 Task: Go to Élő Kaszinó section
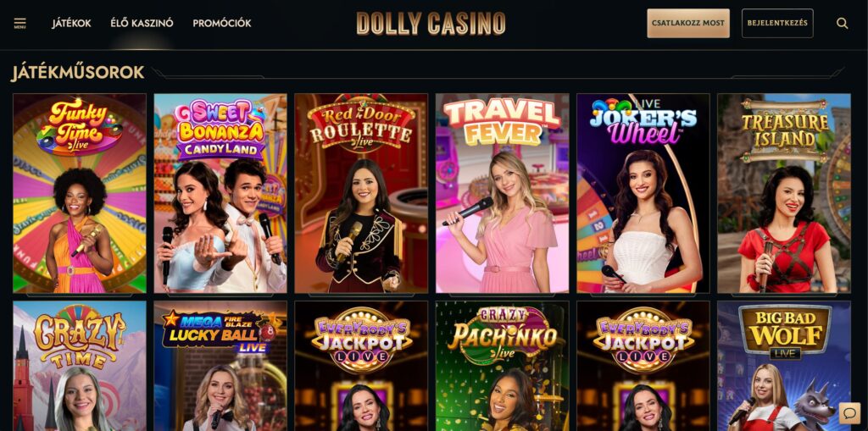click(x=142, y=23)
